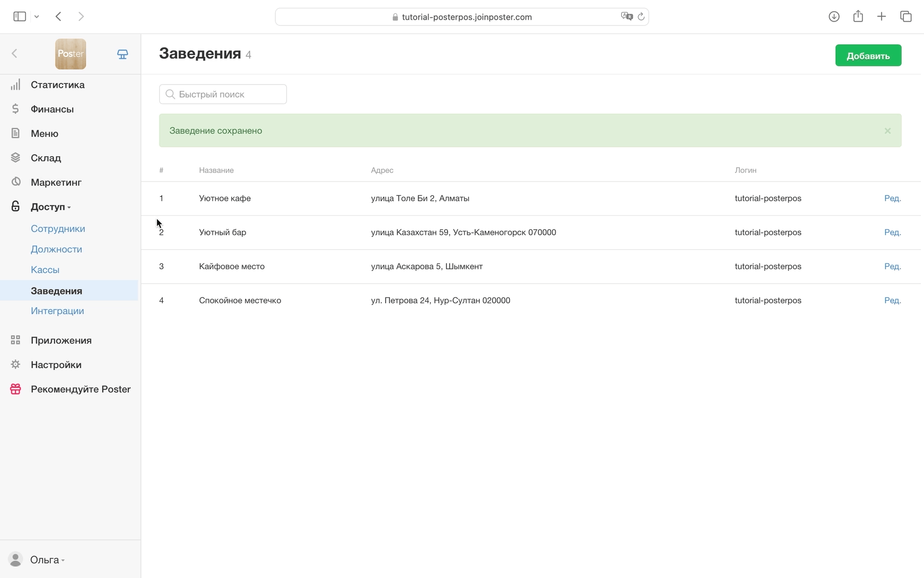The image size is (924, 578).
Task: Click the Safari translate icon in the address bar
Action: pyautogui.click(x=626, y=16)
